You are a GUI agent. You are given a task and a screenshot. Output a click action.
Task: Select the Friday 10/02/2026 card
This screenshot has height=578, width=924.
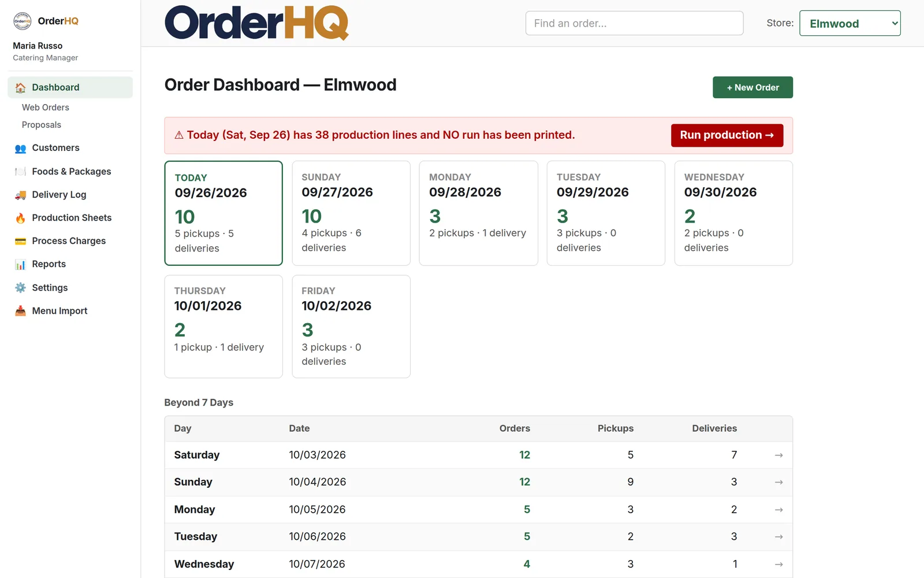(x=351, y=327)
